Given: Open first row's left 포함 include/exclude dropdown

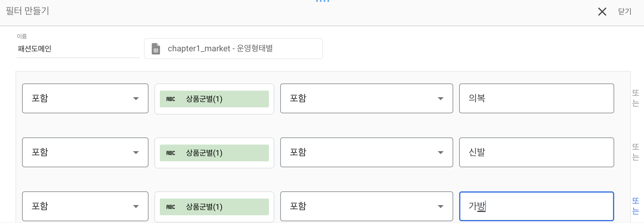Looking at the screenshot, I should click(x=85, y=98).
